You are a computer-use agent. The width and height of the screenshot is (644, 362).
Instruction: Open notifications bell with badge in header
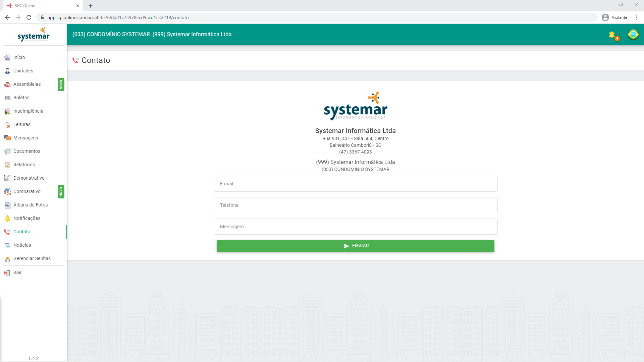(x=613, y=35)
